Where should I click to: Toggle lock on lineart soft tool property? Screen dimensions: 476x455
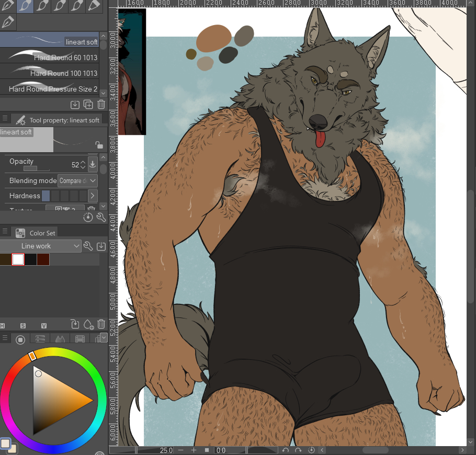tap(99, 145)
